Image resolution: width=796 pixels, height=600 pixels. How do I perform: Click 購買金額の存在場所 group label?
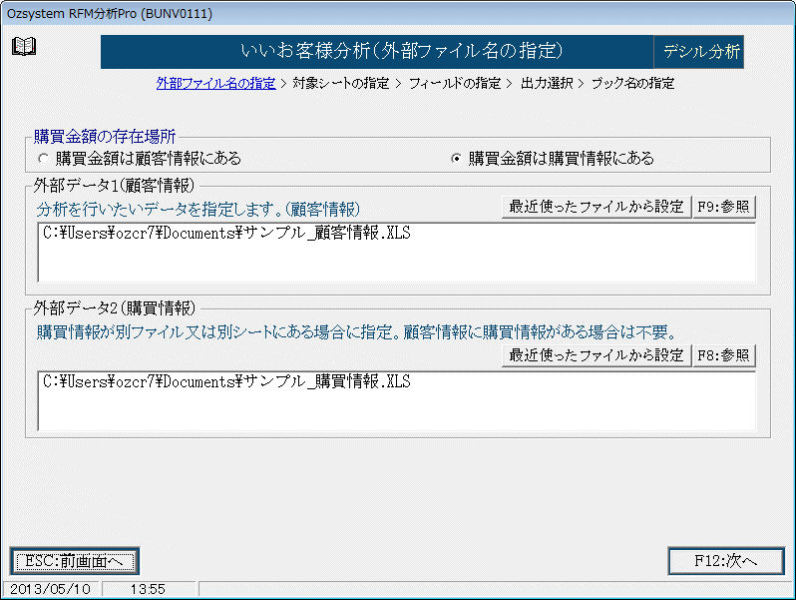click(105, 137)
